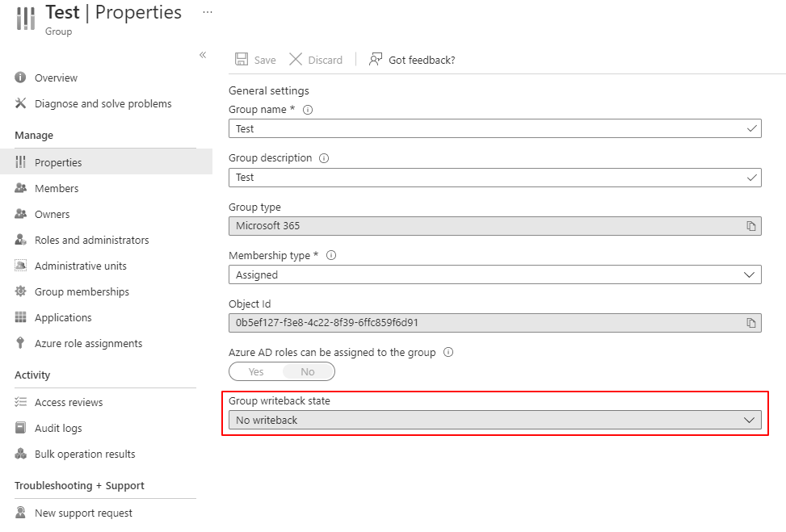Click the Administrative units icon
Viewport: 786px width, 532px height.
tap(20, 266)
